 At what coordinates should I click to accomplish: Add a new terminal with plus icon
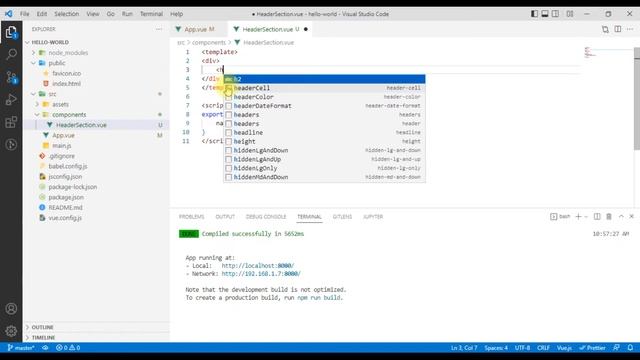(578, 216)
